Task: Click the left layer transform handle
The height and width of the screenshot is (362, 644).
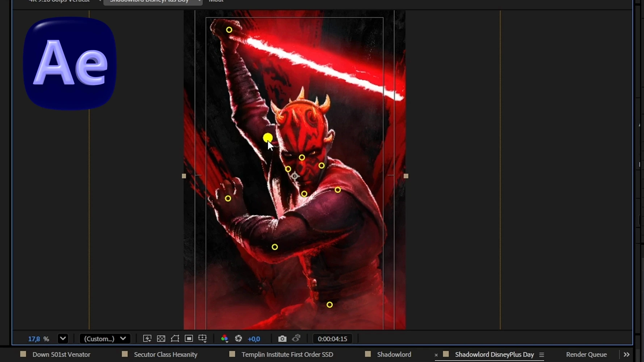Action: (184, 176)
